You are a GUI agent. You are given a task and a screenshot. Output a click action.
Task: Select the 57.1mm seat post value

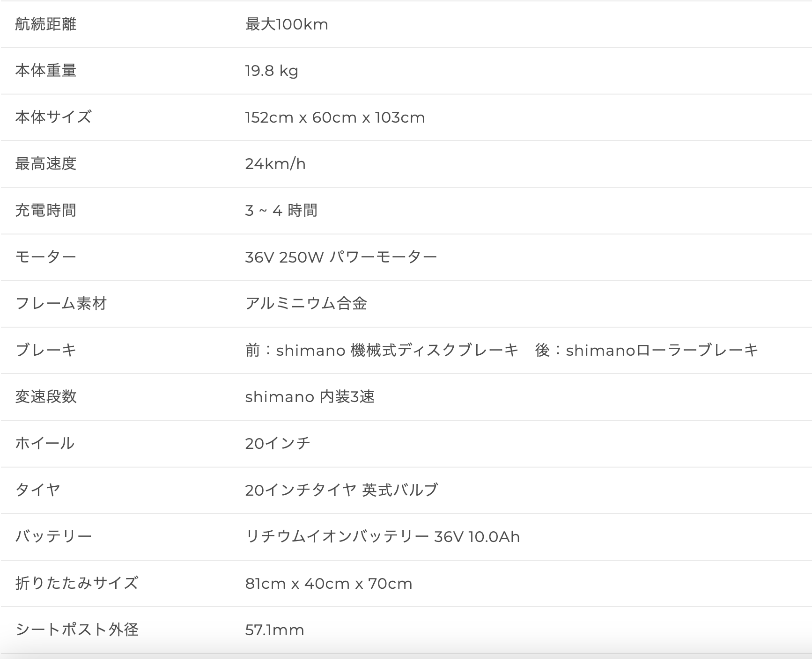click(x=274, y=630)
